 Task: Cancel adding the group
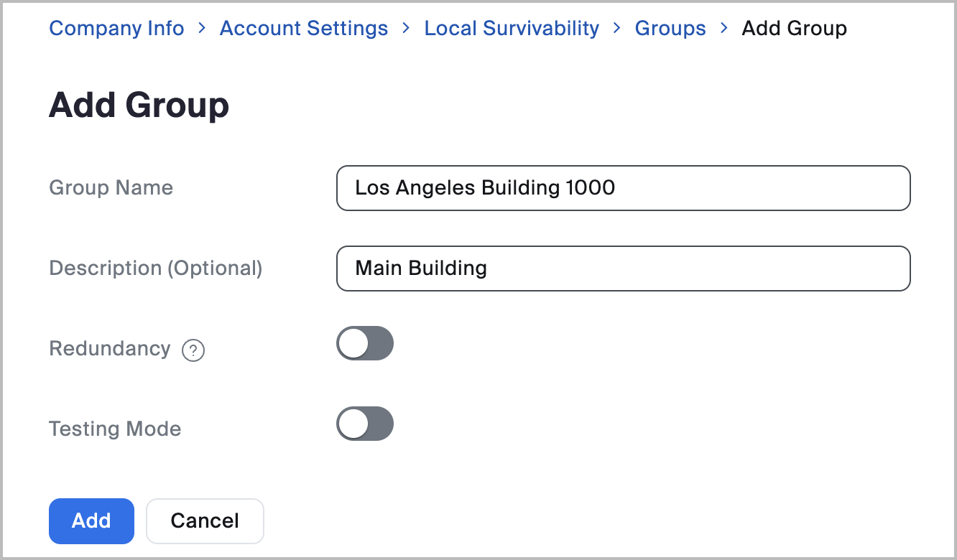[x=205, y=521]
